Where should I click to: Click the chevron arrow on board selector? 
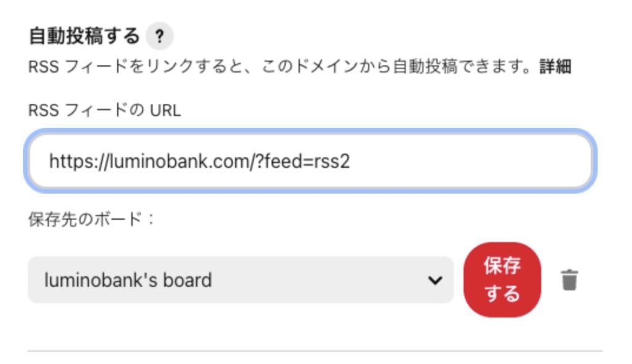[435, 280]
